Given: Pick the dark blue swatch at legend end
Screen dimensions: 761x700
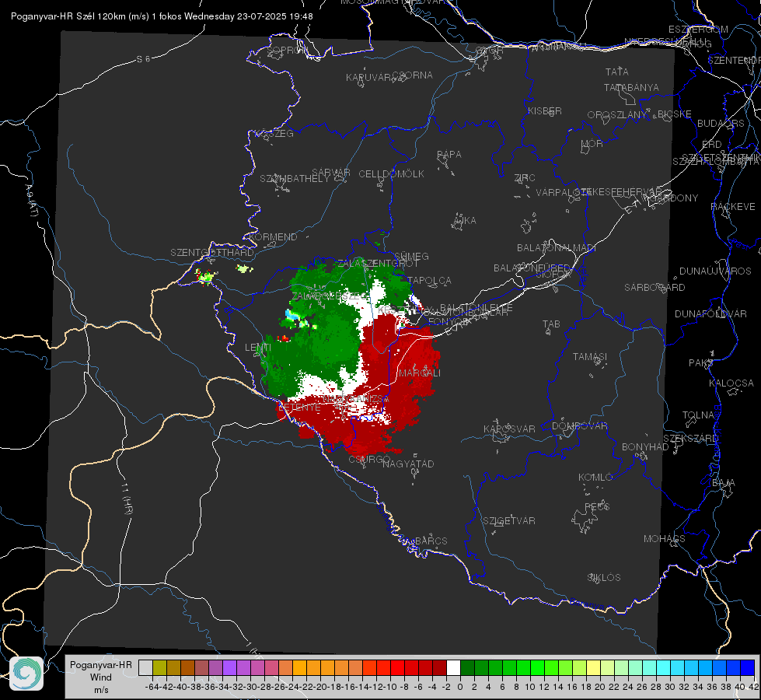Looking at the screenshot, I should point(748,667).
